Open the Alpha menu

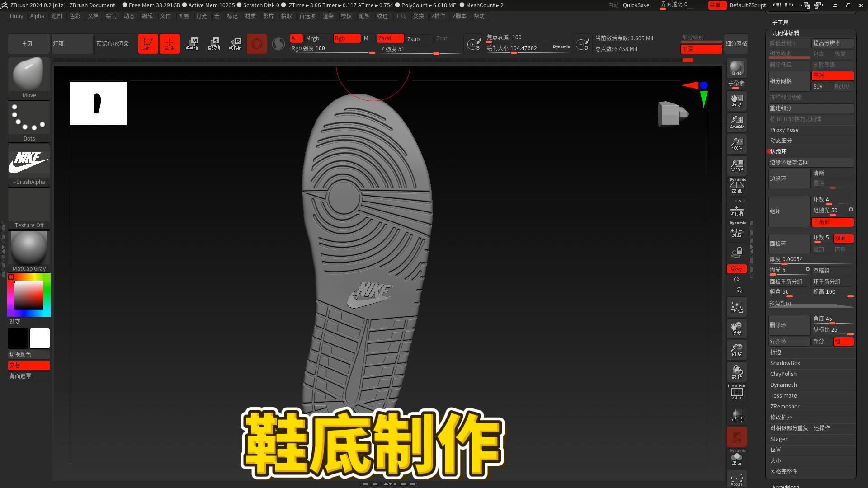pyautogui.click(x=37, y=16)
